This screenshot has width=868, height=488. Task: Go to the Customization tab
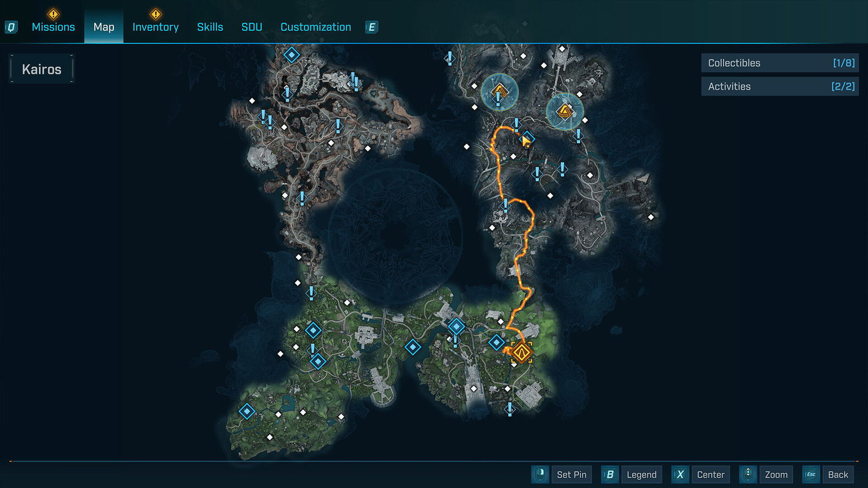tap(316, 27)
